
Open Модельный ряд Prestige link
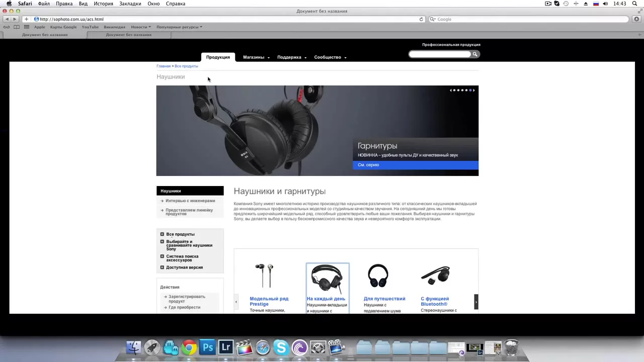pos(269,301)
